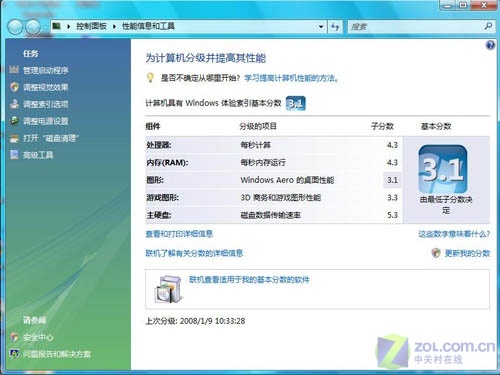Click the 性能信息和工具 breadcrumb item
This screenshot has height=375, width=500.
pyautogui.click(x=148, y=26)
